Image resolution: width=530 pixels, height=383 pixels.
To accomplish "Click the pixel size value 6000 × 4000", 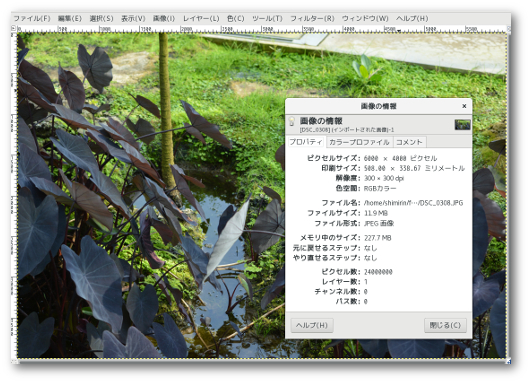I will tap(400, 158).
